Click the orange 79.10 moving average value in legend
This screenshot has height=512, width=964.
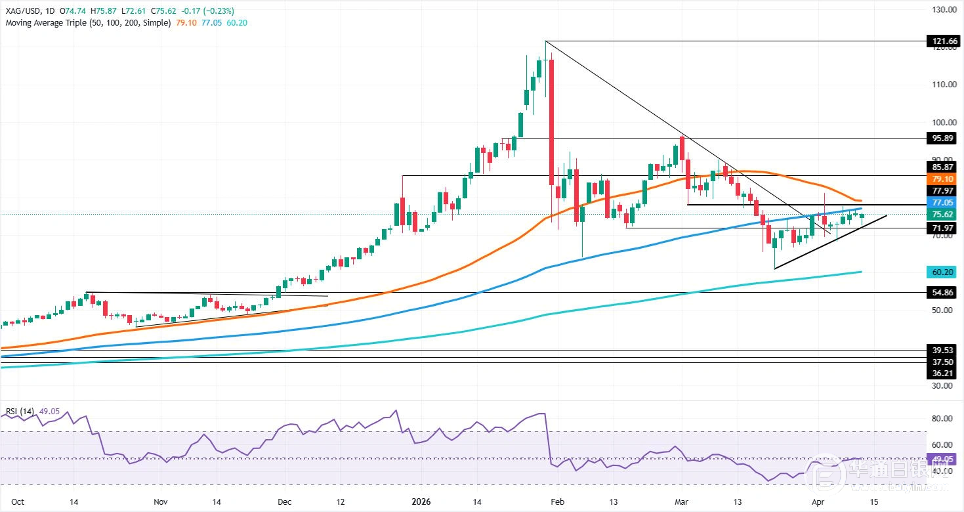point(186,19)
